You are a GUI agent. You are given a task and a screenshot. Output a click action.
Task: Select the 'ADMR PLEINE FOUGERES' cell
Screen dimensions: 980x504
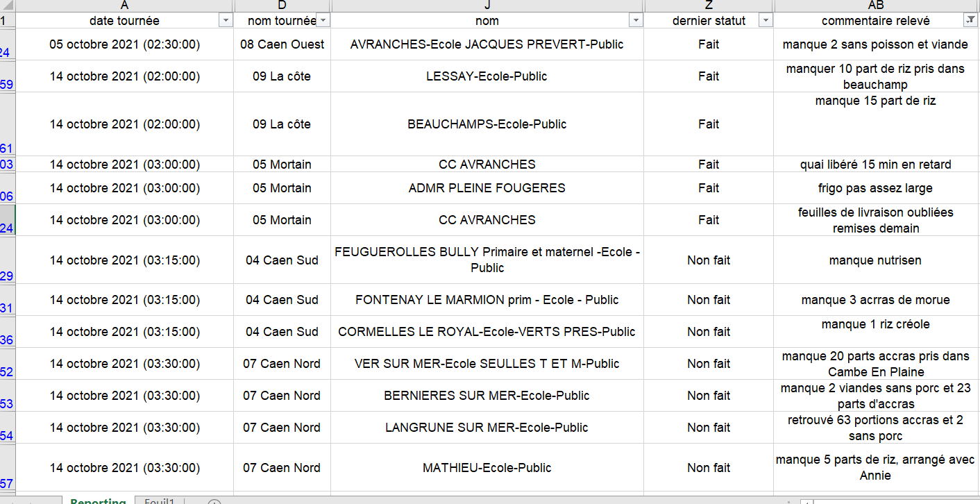pos(487,188)
